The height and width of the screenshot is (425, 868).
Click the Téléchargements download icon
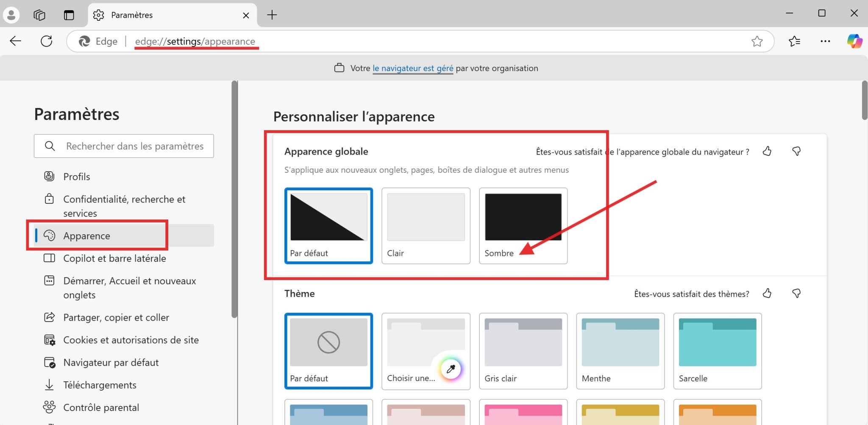50,385
